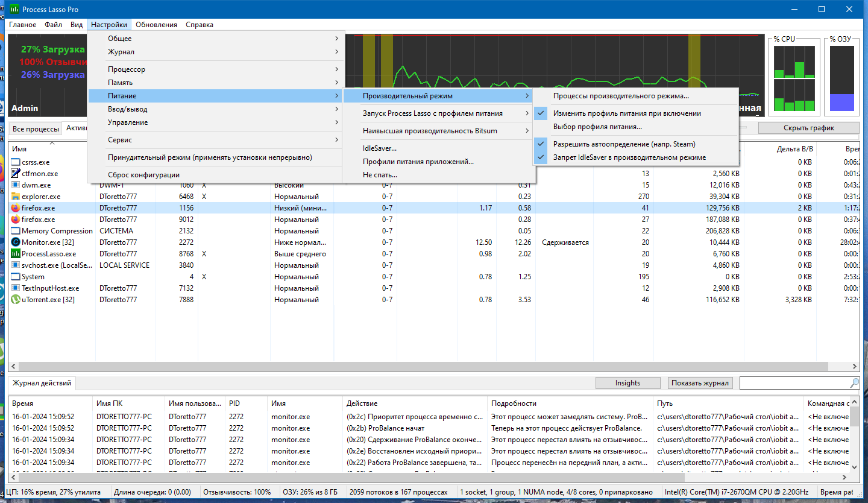Click the ctfmon.exe process icon
This screenshot has width=868, height=503.
click(16, 174)
